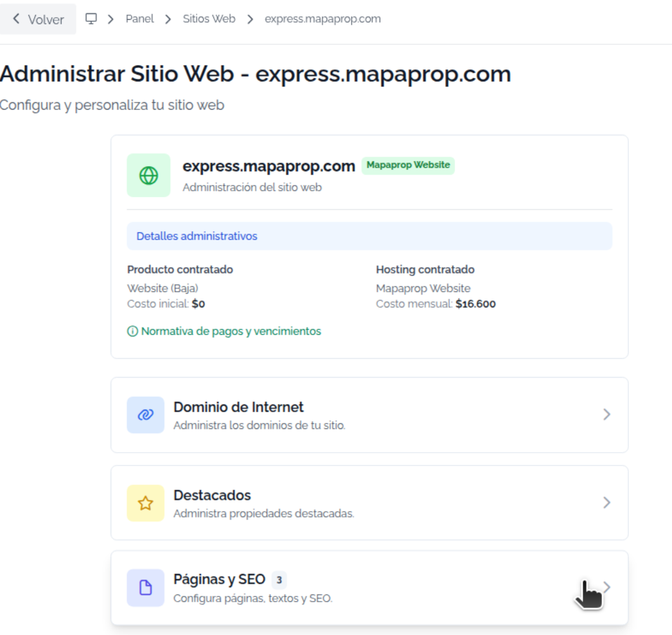Click the chevron after the monitor breadcrumb icon
The height and width of the screenshot is (635, 672).
pos(111,19)
